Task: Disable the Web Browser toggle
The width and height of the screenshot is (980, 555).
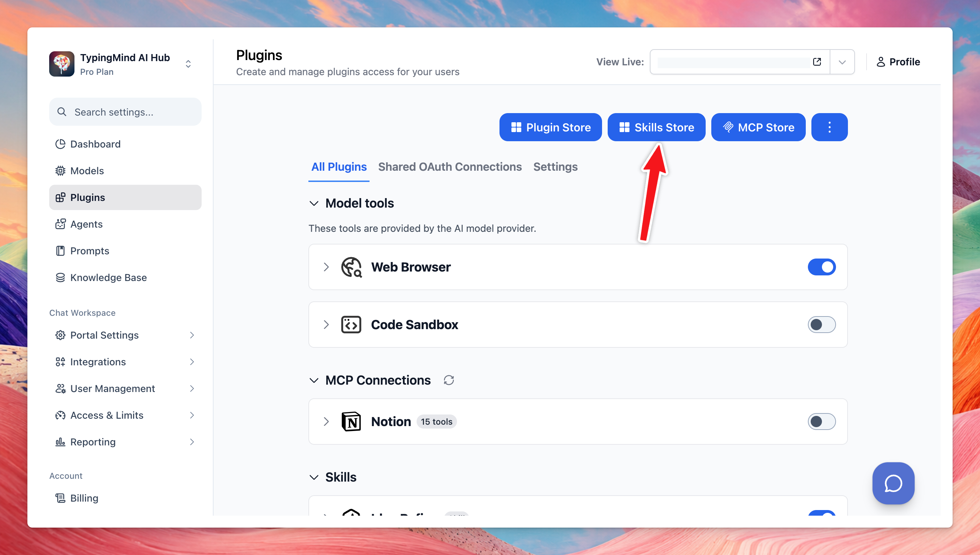Action: [822, 267]
